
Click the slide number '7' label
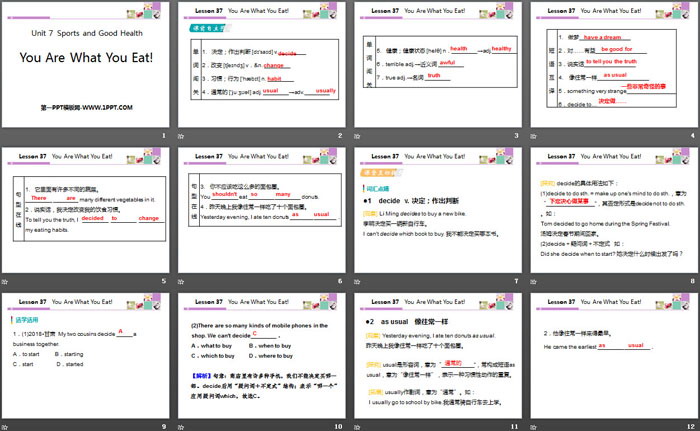pos(517,281)
